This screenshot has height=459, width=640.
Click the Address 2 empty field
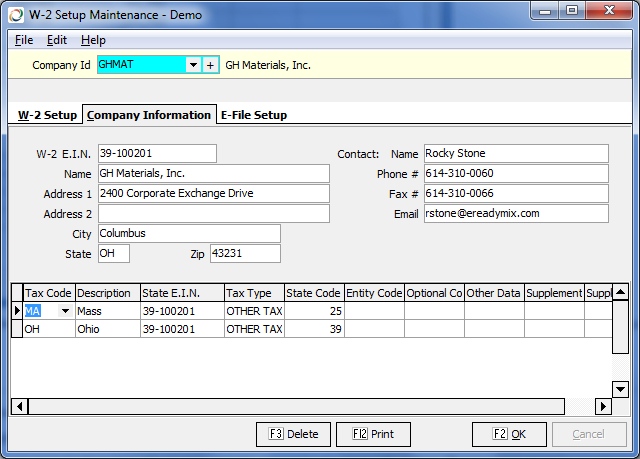tap(213, 214)
